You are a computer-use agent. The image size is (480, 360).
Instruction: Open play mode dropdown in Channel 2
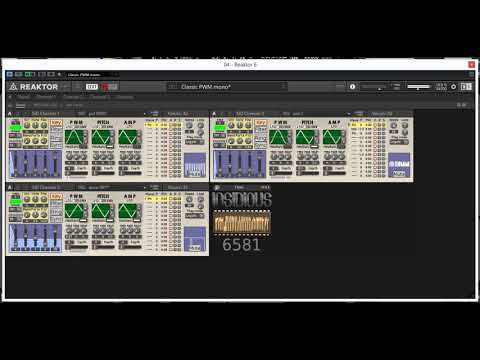399,142
